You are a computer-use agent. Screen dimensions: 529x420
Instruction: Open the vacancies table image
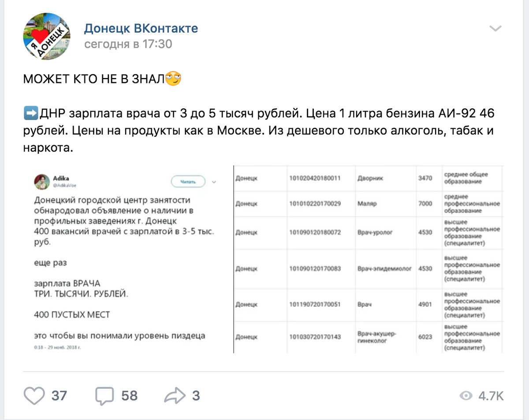[x=368, y=259]
